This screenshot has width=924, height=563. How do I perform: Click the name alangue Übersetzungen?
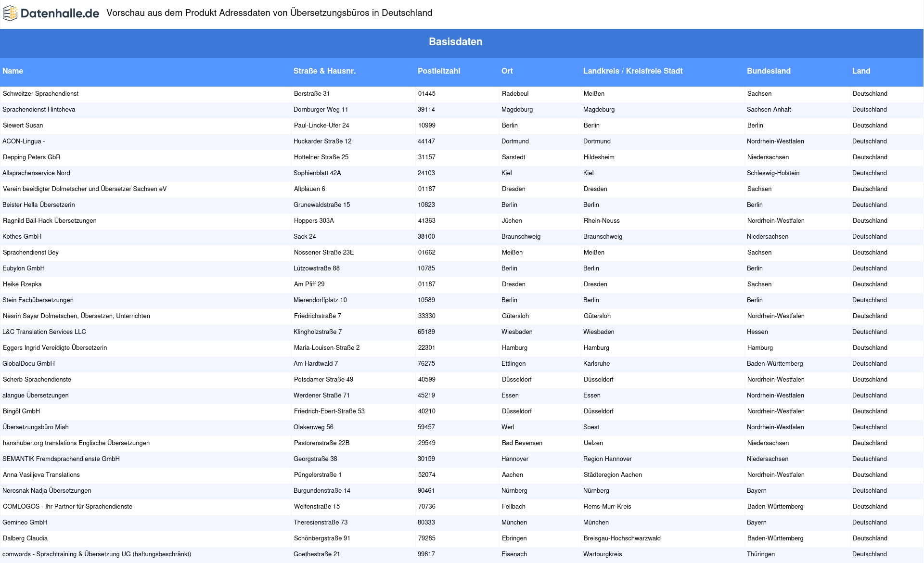[x=36, y=396]
